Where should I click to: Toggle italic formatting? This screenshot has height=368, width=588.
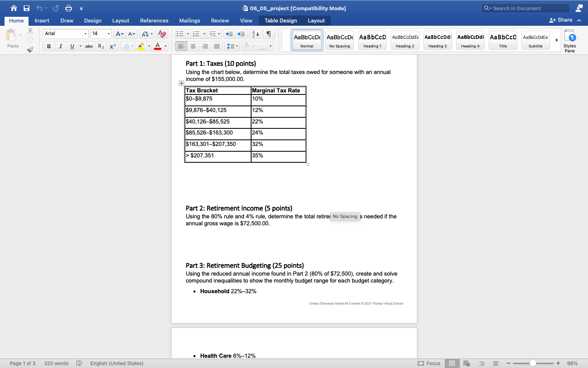pyautogui.click(x=60, y=46)
